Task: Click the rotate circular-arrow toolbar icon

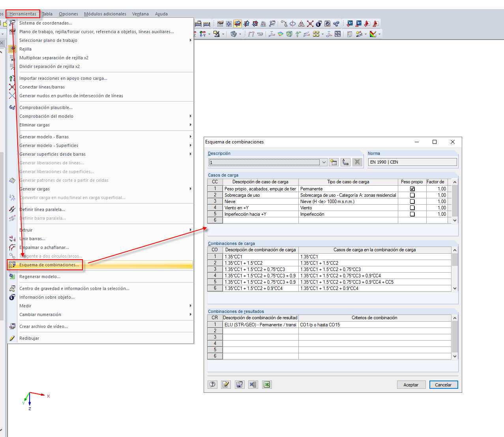Action: point(292,24)
